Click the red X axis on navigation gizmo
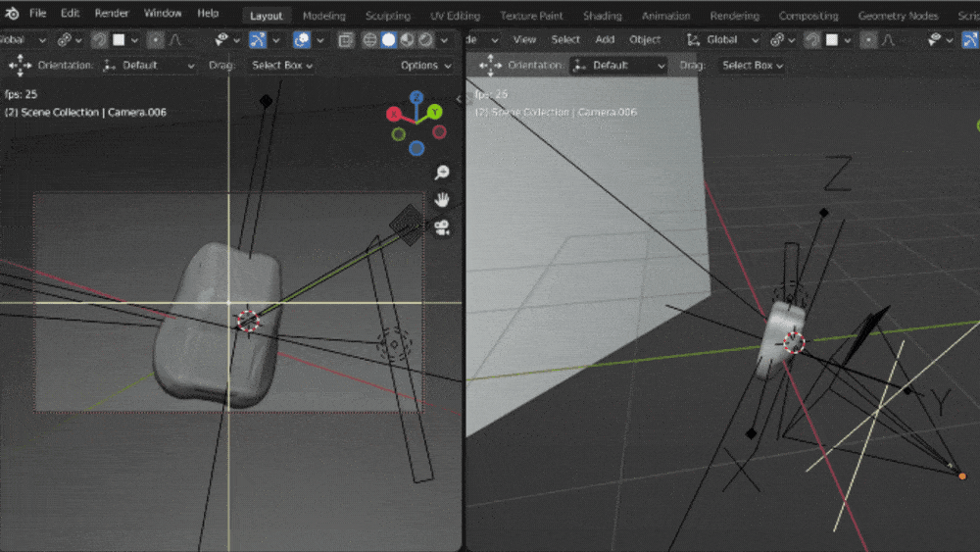The height and width of the screenshot is (552, 980). coord(393,114)
